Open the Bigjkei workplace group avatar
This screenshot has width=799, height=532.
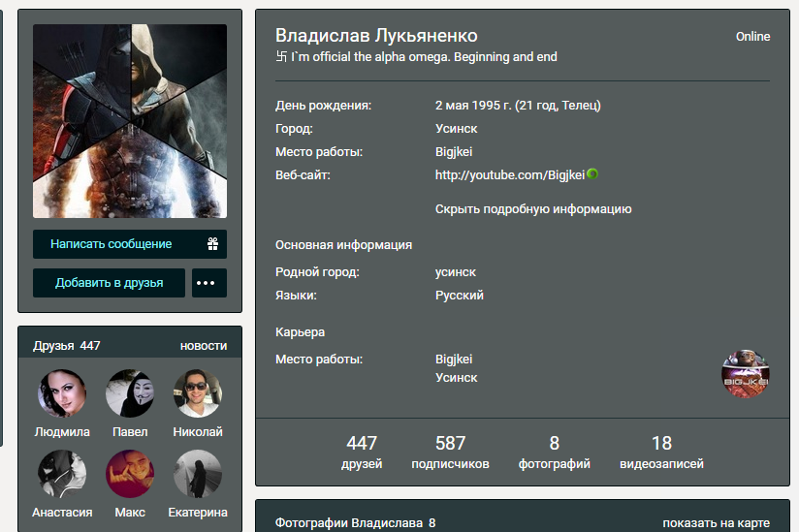tap(746, 374)
